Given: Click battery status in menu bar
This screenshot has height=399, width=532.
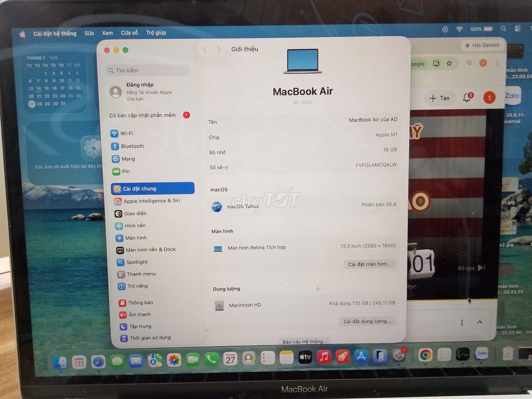Looking at the screenshot, I should pos(482,29).
